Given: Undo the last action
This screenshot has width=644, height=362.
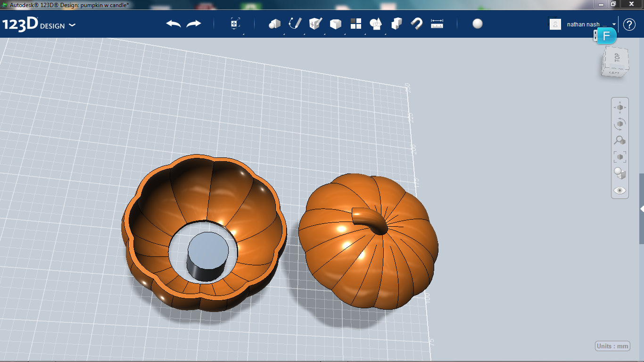Looking at the screenshot, I should [173, 24].
